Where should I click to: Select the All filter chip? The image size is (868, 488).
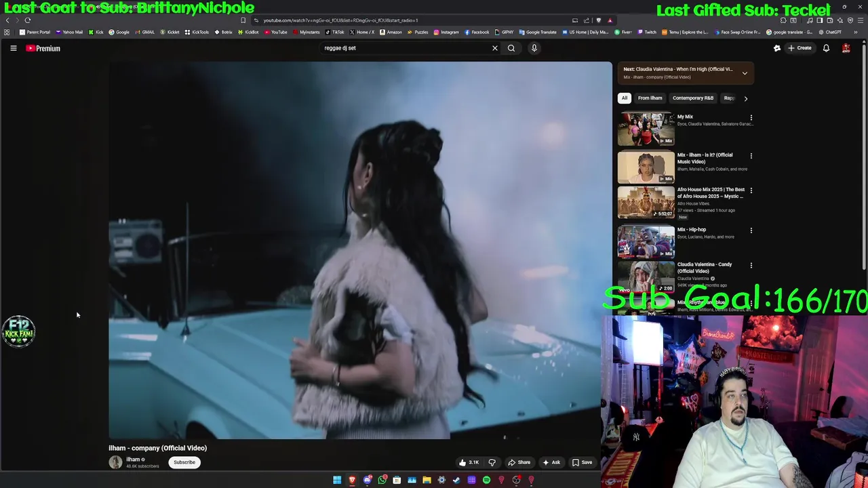[x=625, y=98]
